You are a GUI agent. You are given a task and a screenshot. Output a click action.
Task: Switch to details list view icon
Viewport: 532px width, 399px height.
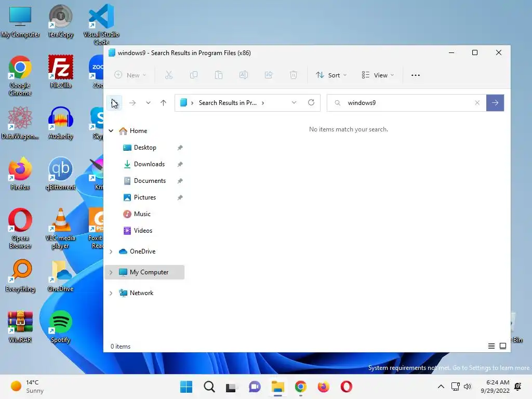tap(491, 346)
